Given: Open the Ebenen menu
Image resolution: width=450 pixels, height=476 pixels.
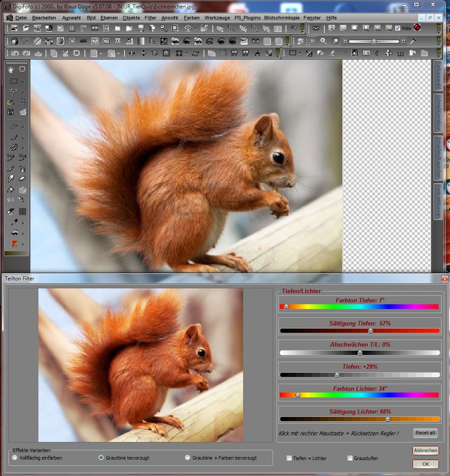Looking at the screenshot, I should pos(109,18).
